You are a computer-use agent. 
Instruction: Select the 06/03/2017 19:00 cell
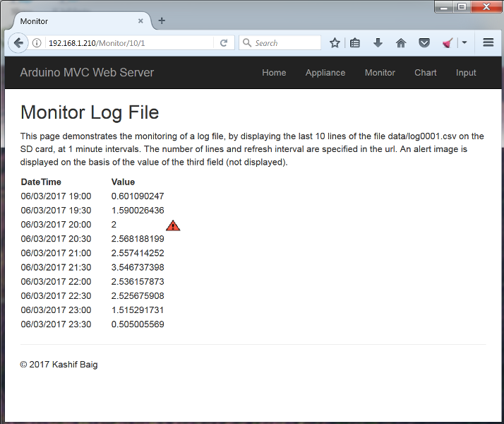56,196
